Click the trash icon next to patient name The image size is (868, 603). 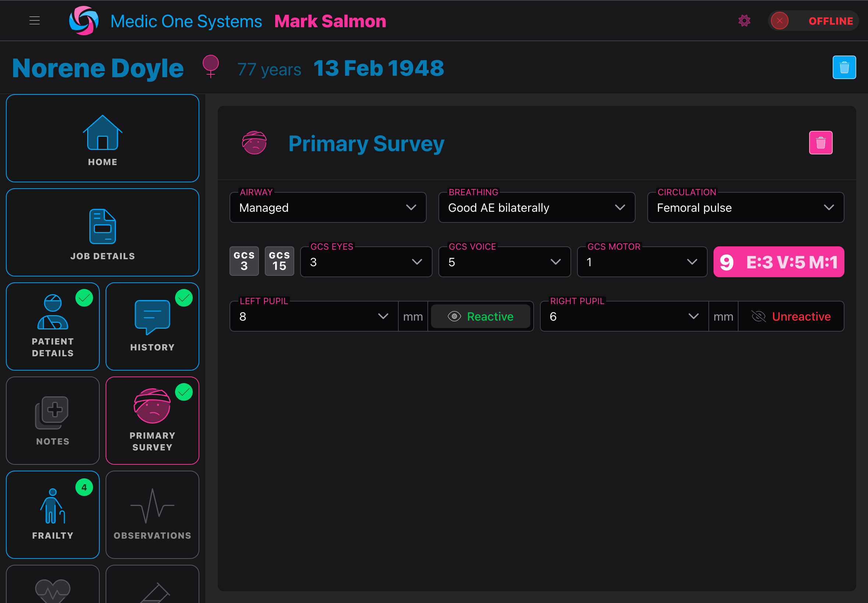[844, 67]
